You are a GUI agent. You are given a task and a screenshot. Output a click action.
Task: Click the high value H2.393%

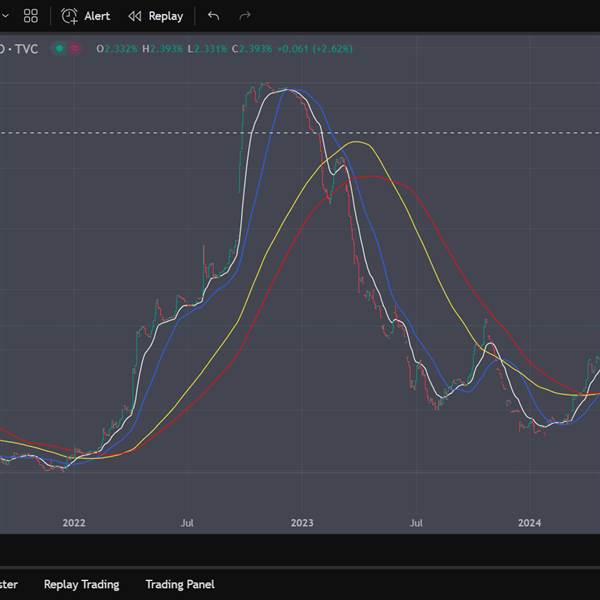tap(162, 49)
